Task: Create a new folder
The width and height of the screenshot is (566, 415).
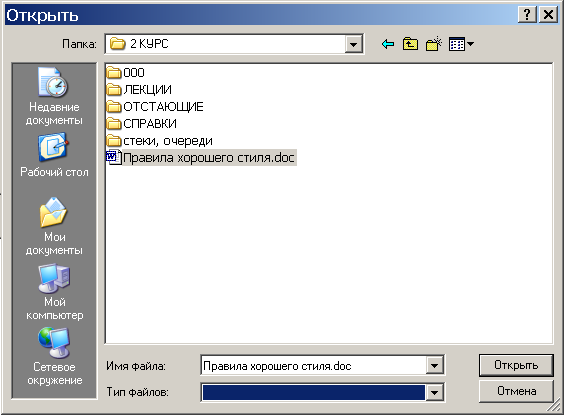Action: (434, 44)
